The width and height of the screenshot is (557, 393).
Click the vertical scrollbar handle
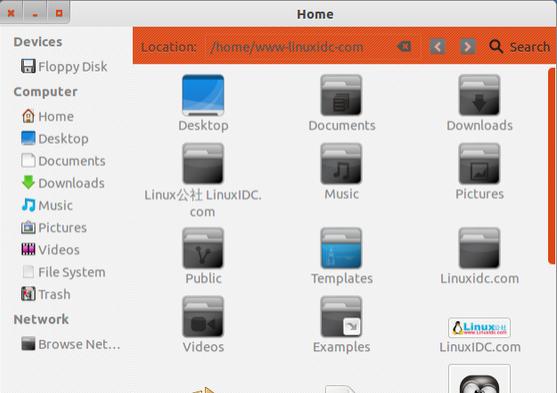pos(552,166)
